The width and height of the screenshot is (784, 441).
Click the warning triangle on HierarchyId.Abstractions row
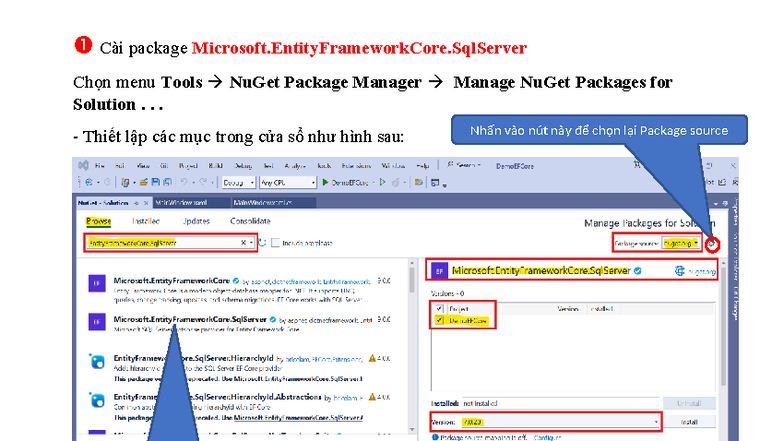372,397
